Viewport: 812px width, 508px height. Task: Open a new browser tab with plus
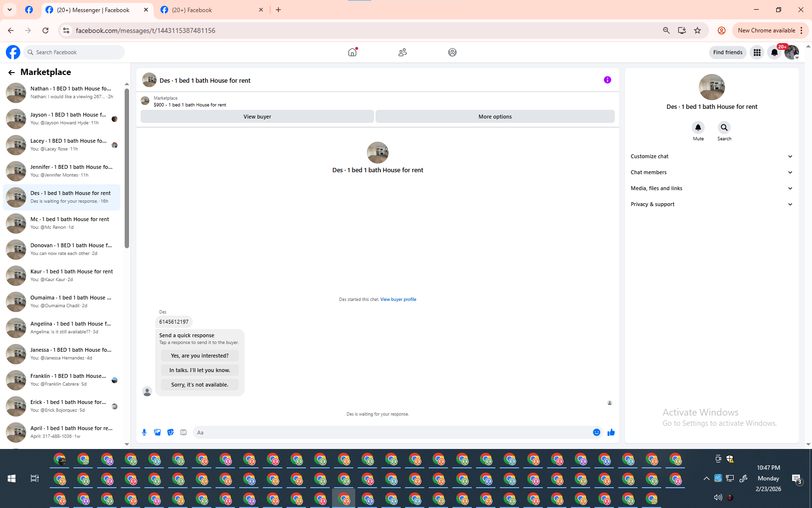(x=278, y=10)
